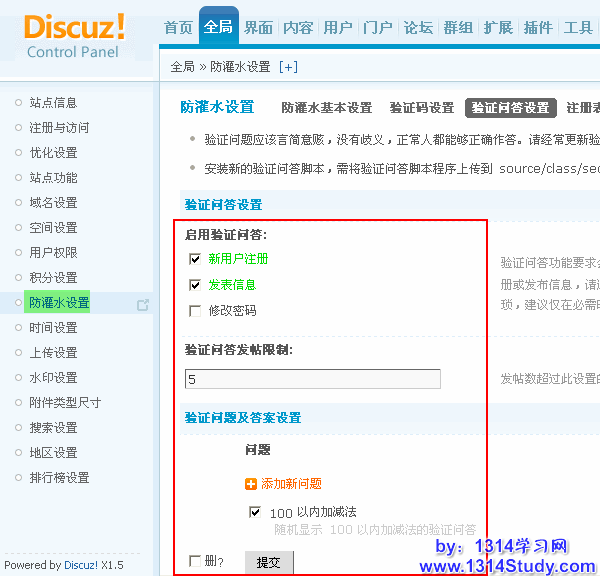Viewport: 600px width, 576px height.
Task: Open the 验证码设置 sub-tab
Action: point(421,108)
